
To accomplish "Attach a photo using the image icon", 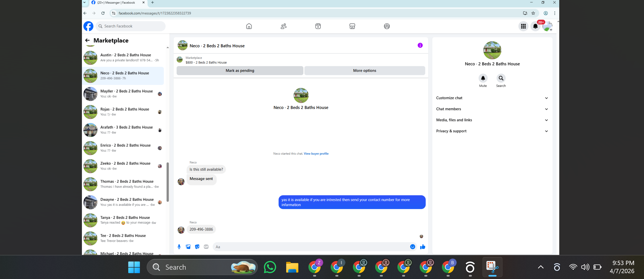I will click(188, 247).
